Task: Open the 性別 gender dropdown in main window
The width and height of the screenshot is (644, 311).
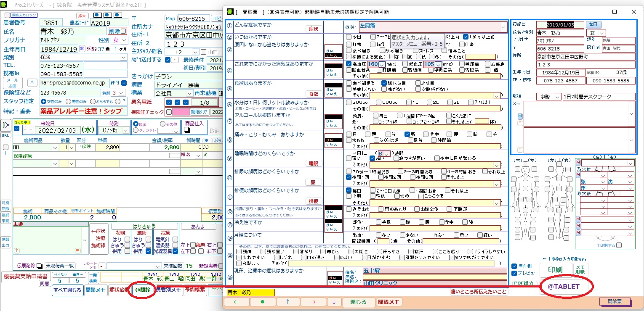Action: click(125, 40)
